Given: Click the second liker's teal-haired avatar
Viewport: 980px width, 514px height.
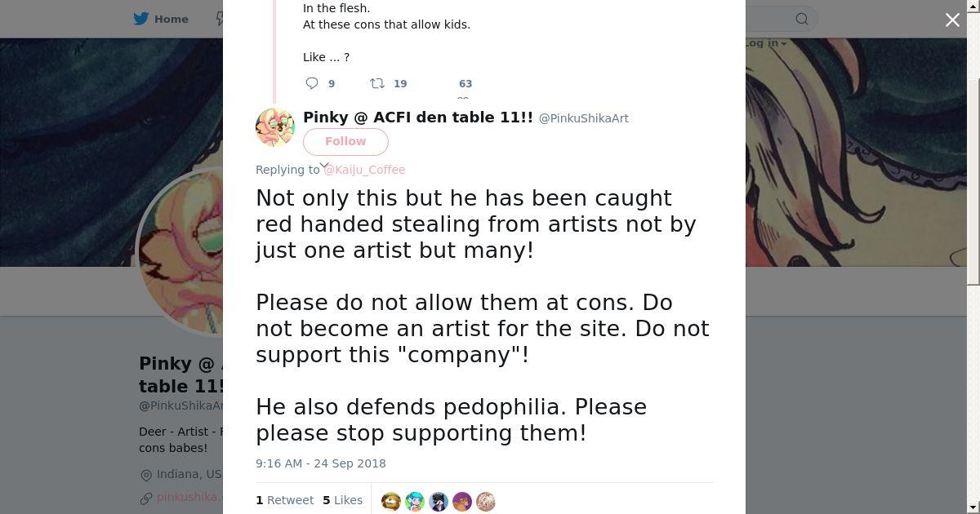Looking at the screenshot, I should click(415, 501).
